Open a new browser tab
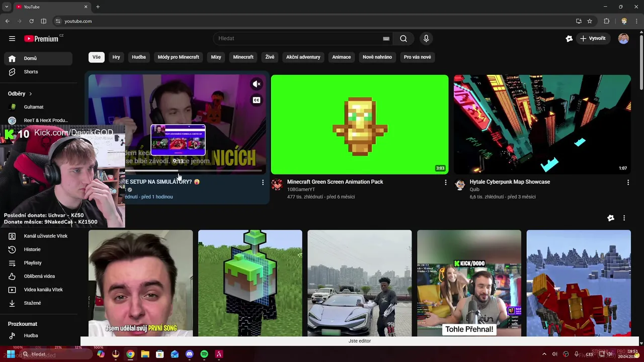This screenshot has width=644, height=362. pyautogui.click(x=98, y=7)
